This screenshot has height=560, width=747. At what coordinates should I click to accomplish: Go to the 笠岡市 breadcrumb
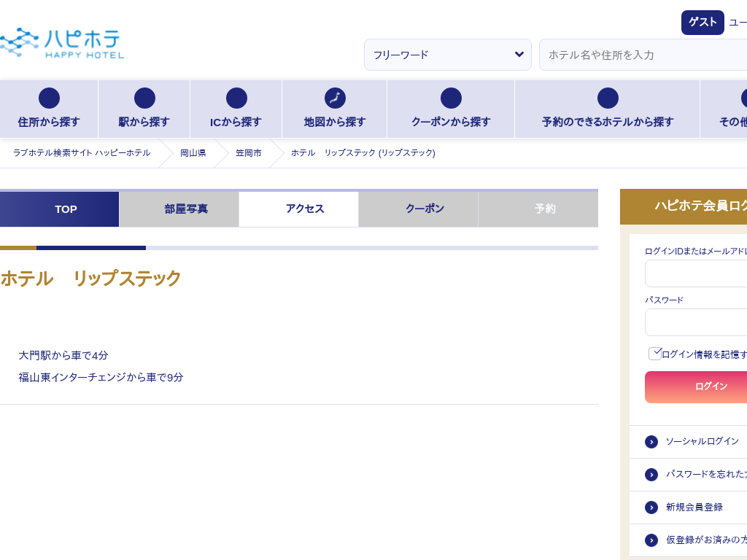coord(249,153)
